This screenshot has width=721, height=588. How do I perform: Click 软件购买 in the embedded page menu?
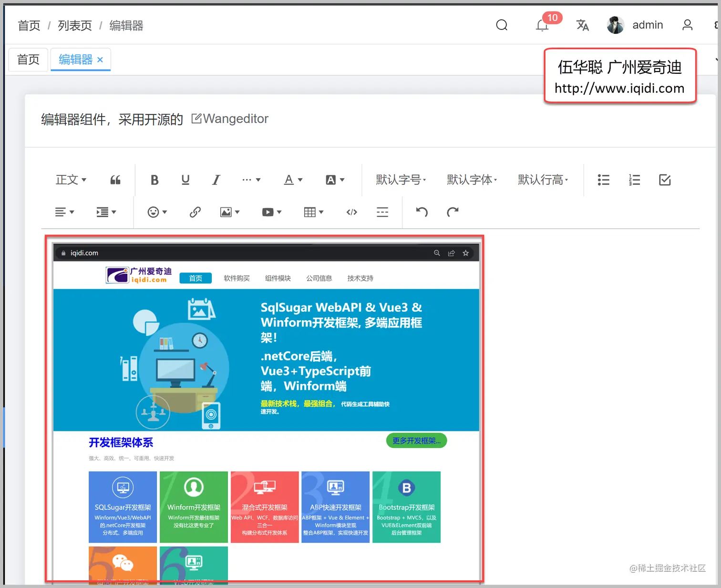point(237,278)
